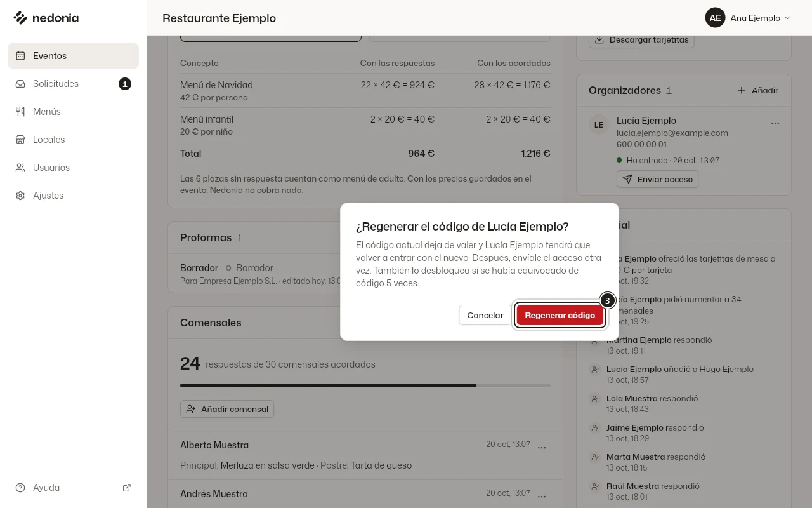Expand Ana Ejemplo account menu

(749, 18)
